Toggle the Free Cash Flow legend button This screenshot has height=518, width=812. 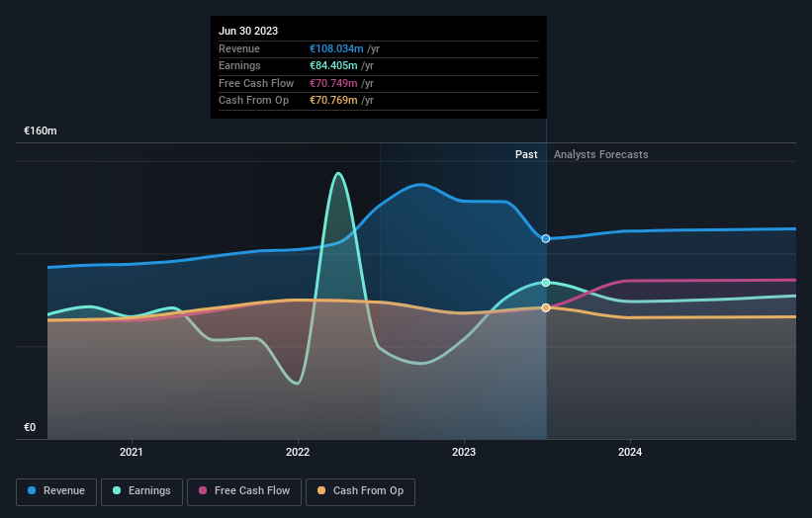[x=244, y=491]
